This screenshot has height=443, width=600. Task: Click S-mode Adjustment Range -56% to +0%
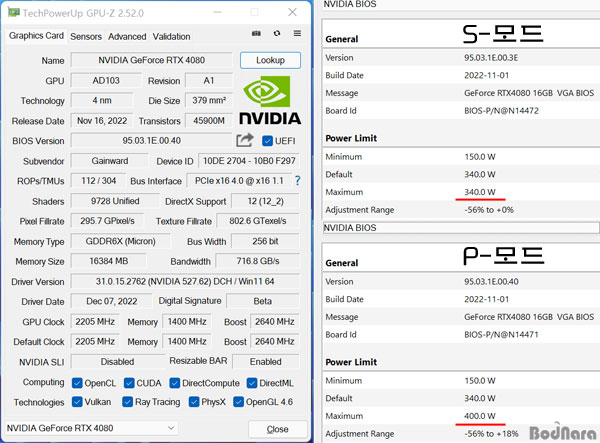[x=489, y=210]
